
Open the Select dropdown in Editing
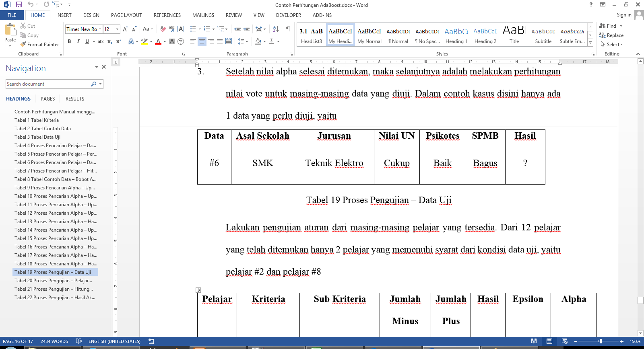click(x=612, y=45)
